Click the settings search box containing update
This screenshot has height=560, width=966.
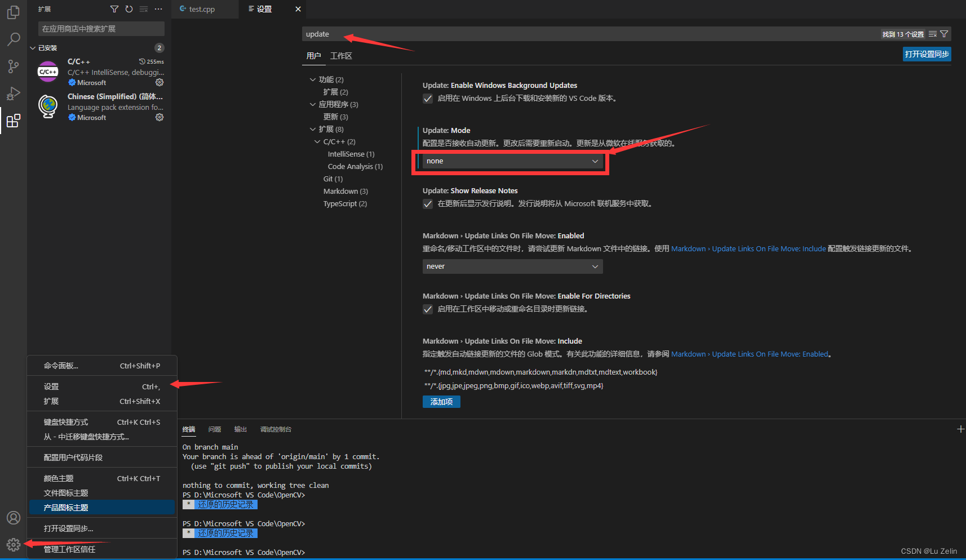coord(592,34)
